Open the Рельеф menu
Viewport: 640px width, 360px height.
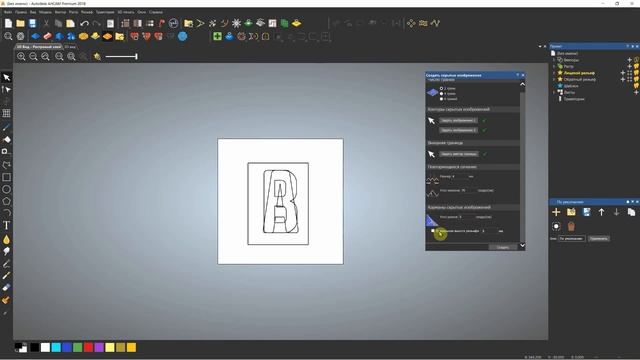point(87,12)
